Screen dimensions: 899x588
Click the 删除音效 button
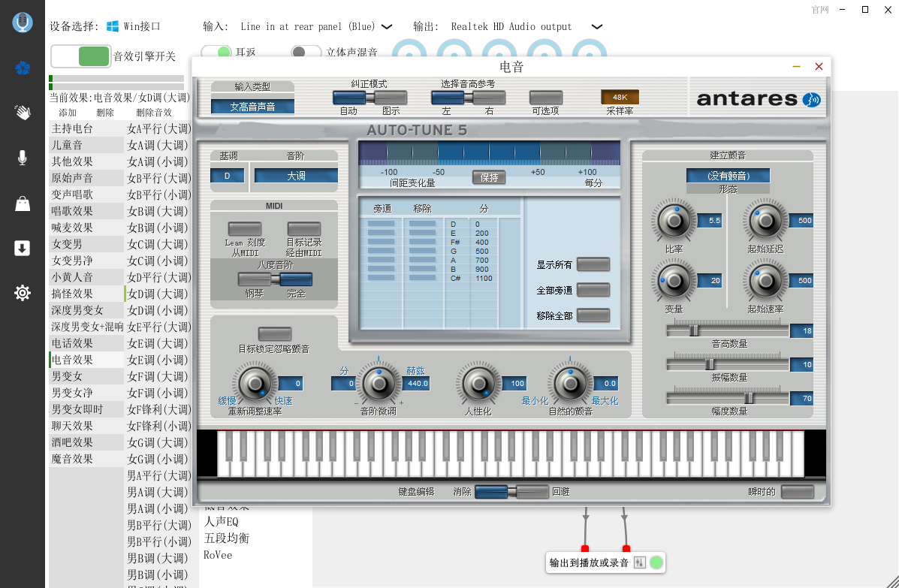pos(154,113)
